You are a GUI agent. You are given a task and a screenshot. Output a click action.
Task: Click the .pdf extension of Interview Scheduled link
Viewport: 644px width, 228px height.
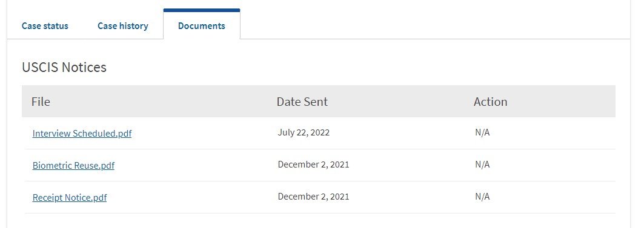click(124, 133)
